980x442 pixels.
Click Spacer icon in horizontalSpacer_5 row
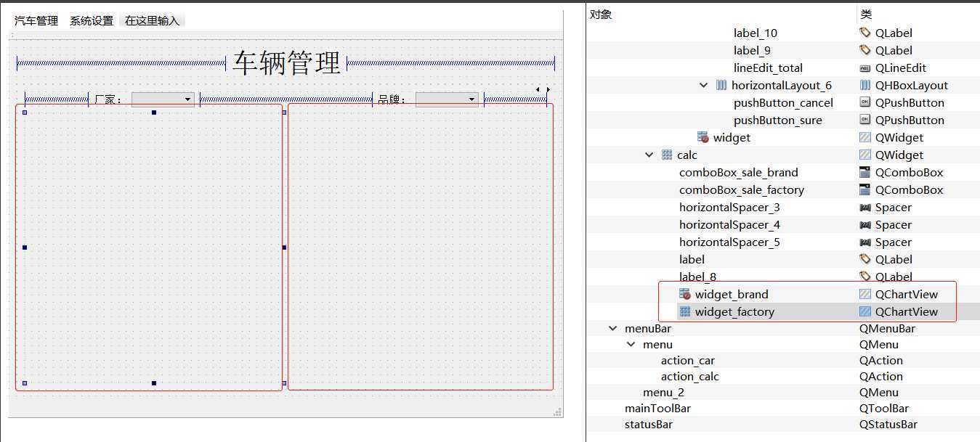pyautogui.click(x=864, y=242)
